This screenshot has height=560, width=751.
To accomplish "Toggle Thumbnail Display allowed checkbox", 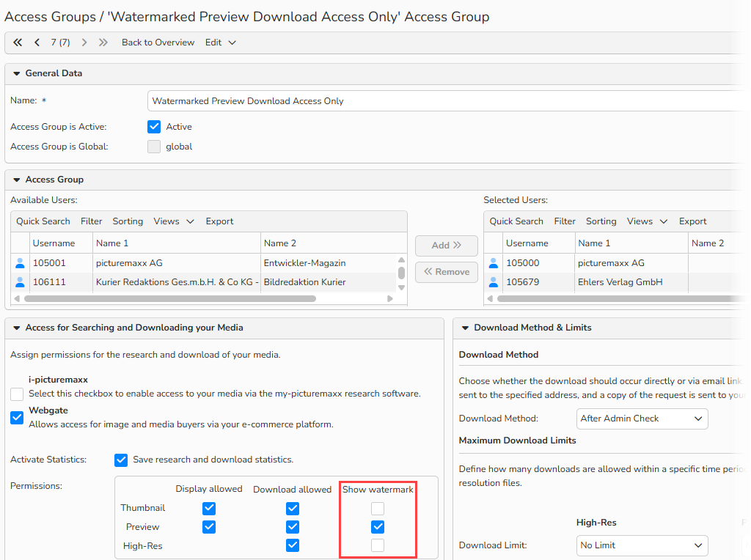I will (x=209, y=508).
